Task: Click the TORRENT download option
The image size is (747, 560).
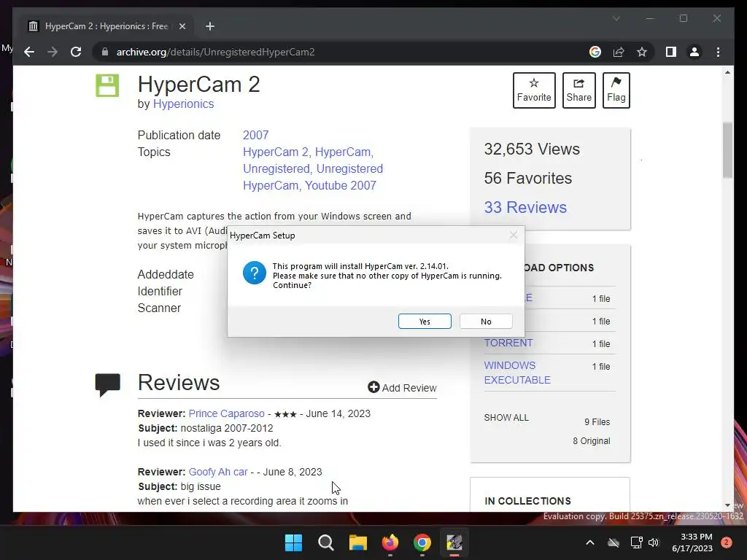Action: tap(508, 343)
